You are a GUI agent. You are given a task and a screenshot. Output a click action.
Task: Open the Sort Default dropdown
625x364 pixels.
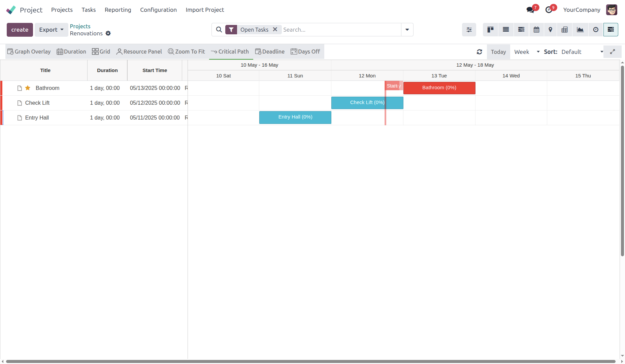(x=582, y=52)
